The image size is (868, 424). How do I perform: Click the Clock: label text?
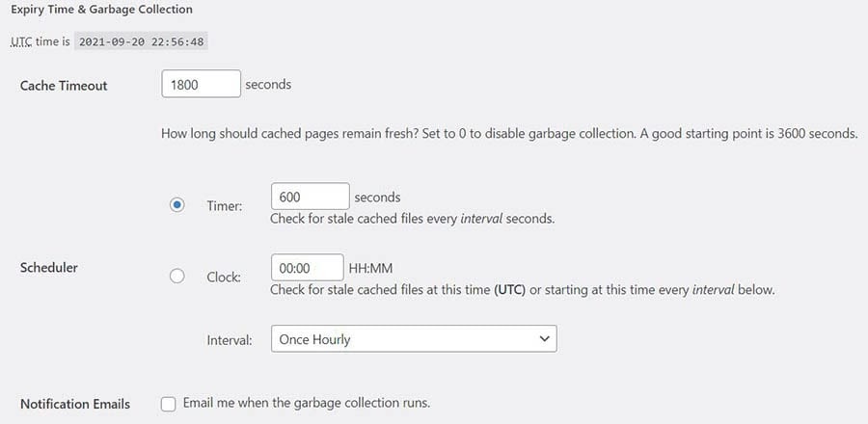pyautogui.click(x=224, y=277)
